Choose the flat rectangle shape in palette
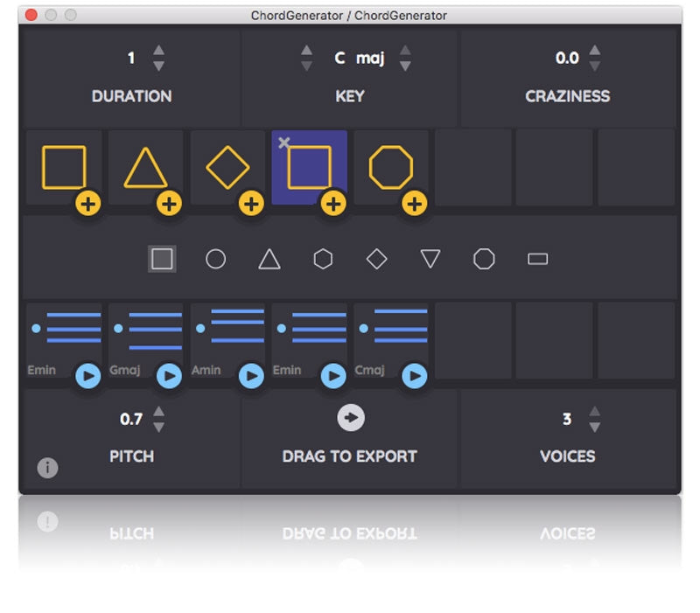 pos(537,259)
